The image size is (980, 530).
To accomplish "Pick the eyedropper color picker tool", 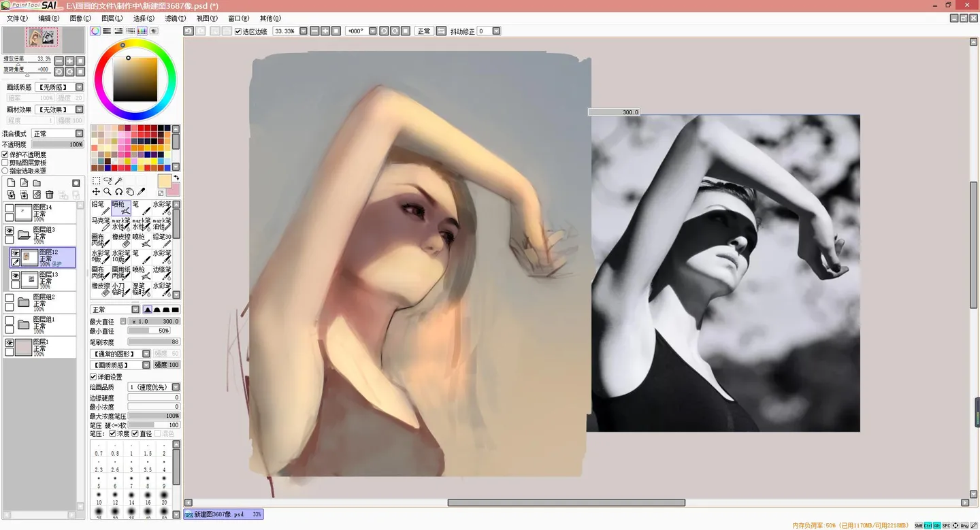I will pos(142,192).
